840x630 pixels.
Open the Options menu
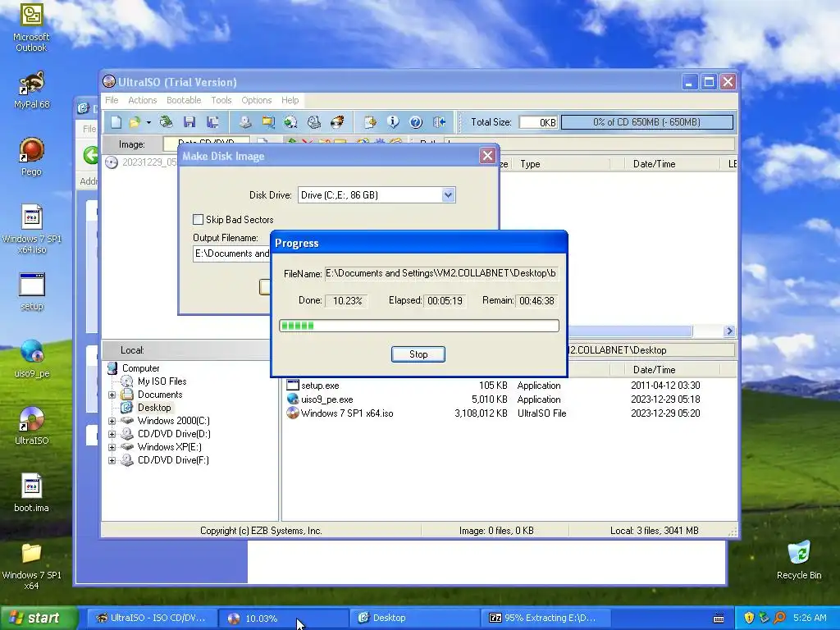point(257,100)
